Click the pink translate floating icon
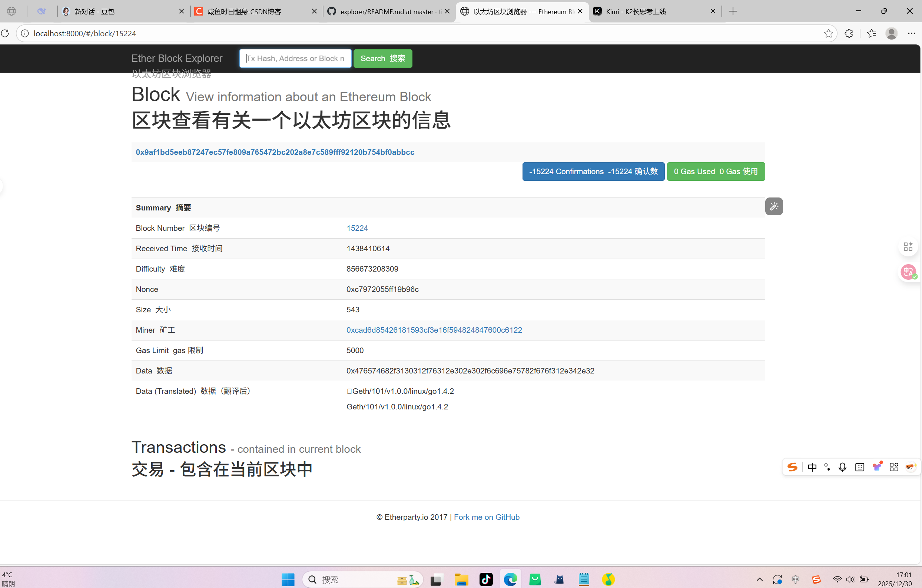The height and width of the screenshot is (588, 922). 908,272
